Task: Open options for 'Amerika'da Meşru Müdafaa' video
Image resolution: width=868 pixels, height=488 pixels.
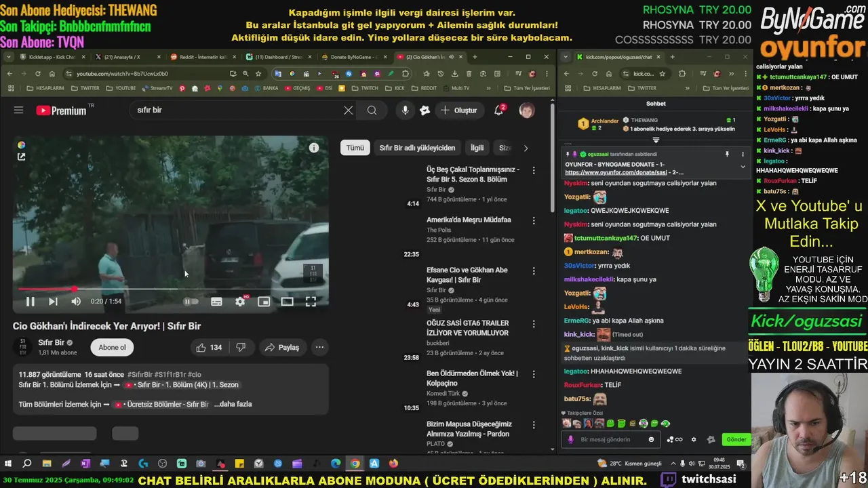Action: click(534, 220)
